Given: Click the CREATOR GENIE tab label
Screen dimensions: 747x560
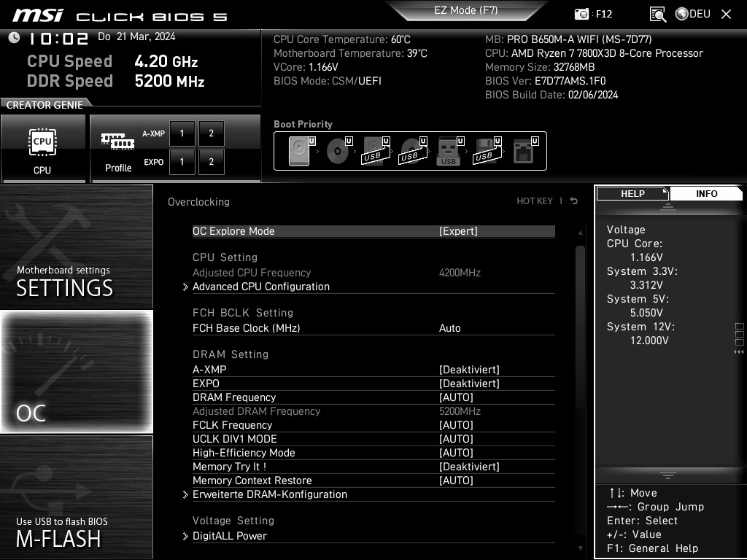Looking at the screenshot, I should pyautogui.click(x=44, y=105).
